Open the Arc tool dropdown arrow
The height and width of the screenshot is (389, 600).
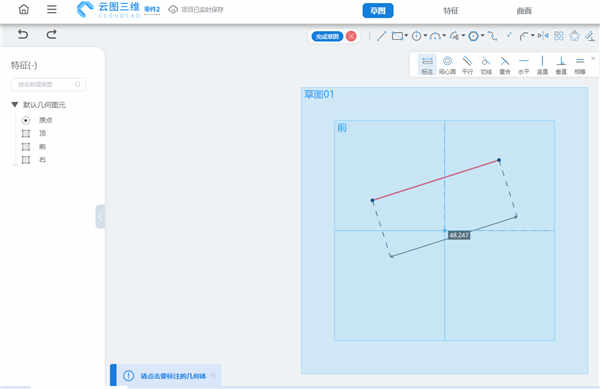click(x=444, y=36)
